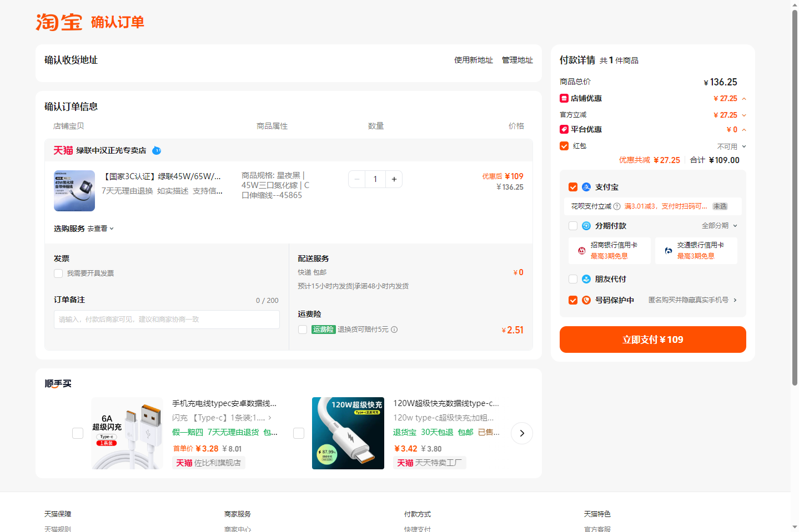Open the 全部分期 dropdown
This screenshot has height=532, width=799.
(720, 226)
